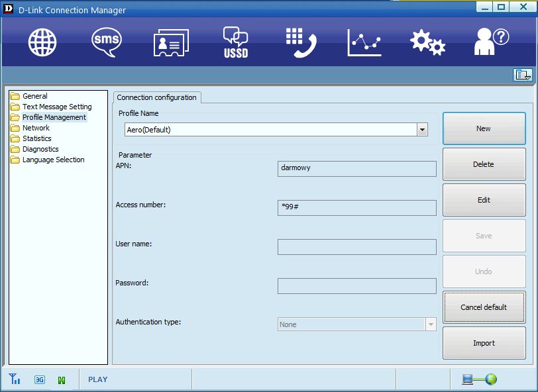
Task: Select Text Message Setting item
Action: click(57, 107)
